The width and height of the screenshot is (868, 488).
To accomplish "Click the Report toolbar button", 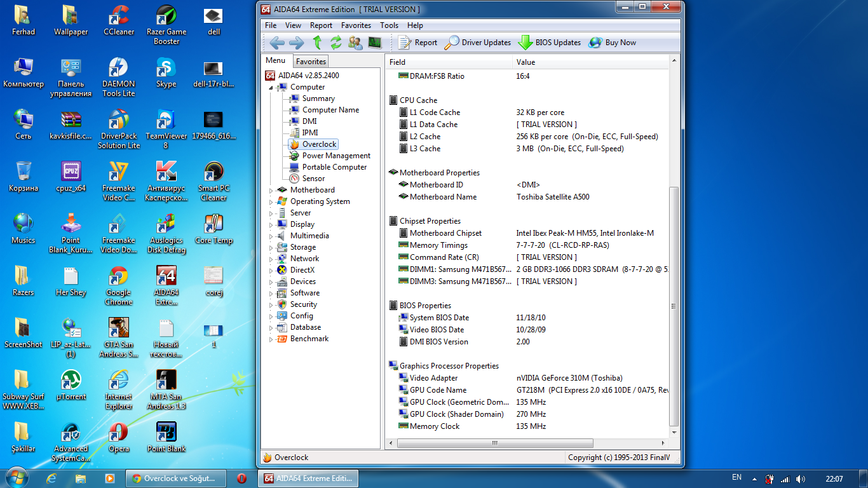I will [x=417, y=43].
